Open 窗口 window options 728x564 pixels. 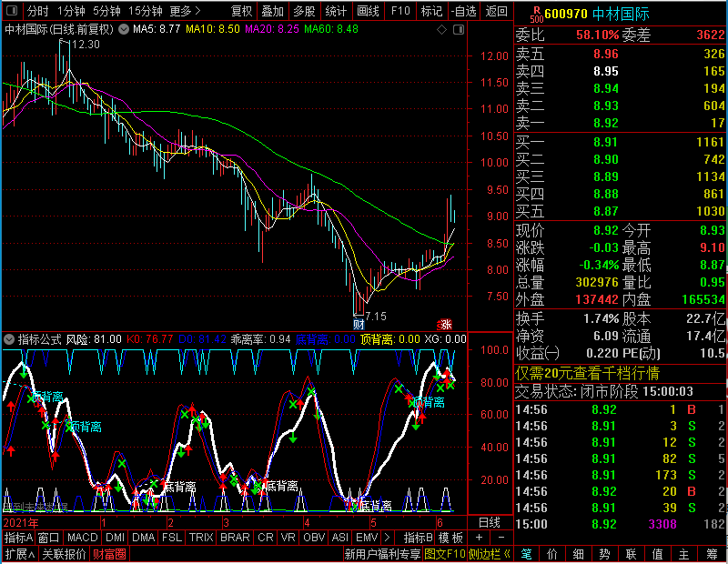pos(49,538)
